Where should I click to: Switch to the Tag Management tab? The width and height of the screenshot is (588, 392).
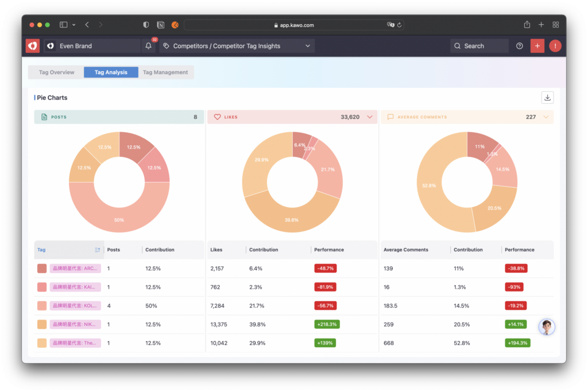click(x=165, y=72)
